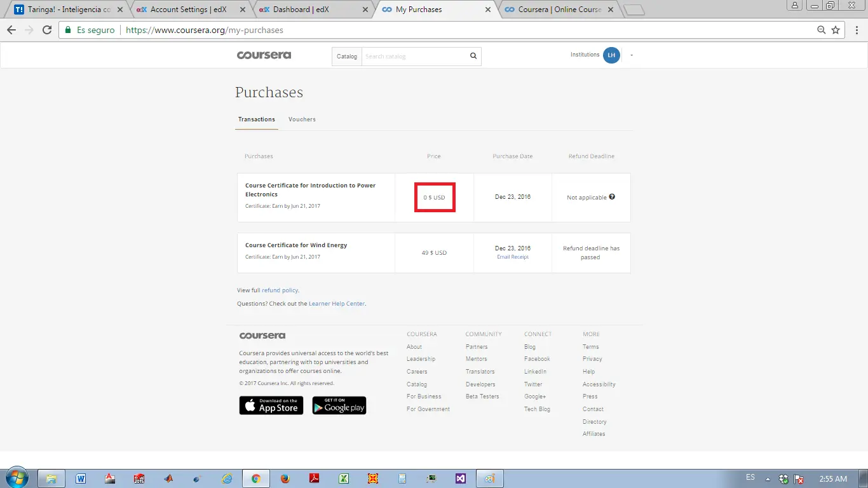Open the Email Receipt link
Screen dimensions: 868x488
coord(513,257)
